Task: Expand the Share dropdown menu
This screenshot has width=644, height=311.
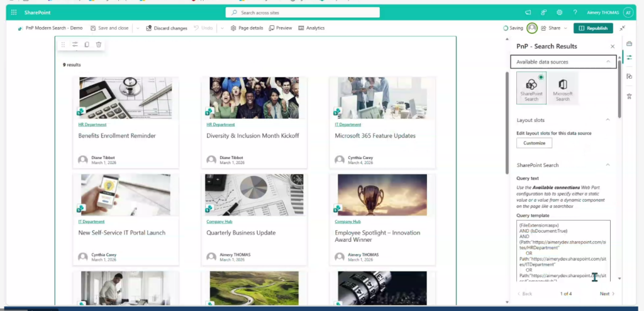Action: point(565,28)
